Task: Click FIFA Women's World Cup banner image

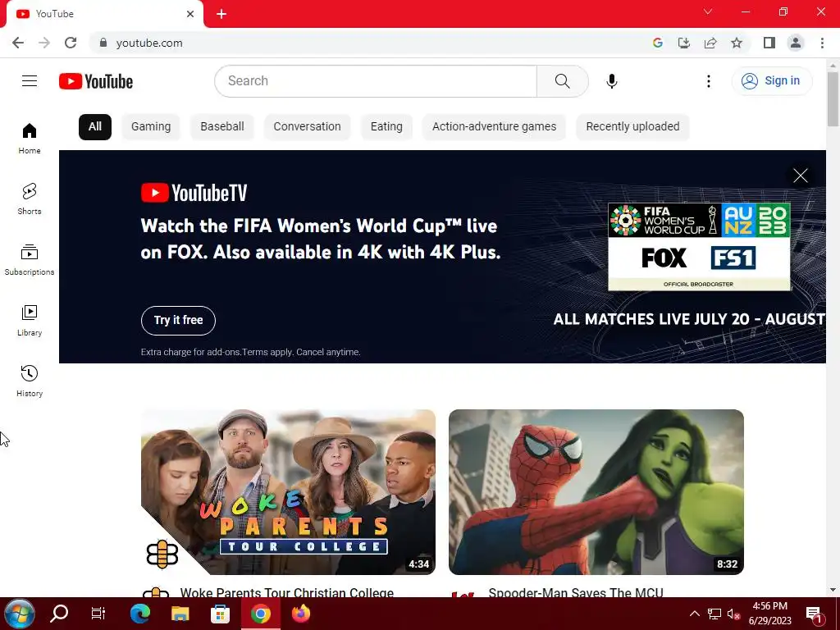Action: (699, 246)
